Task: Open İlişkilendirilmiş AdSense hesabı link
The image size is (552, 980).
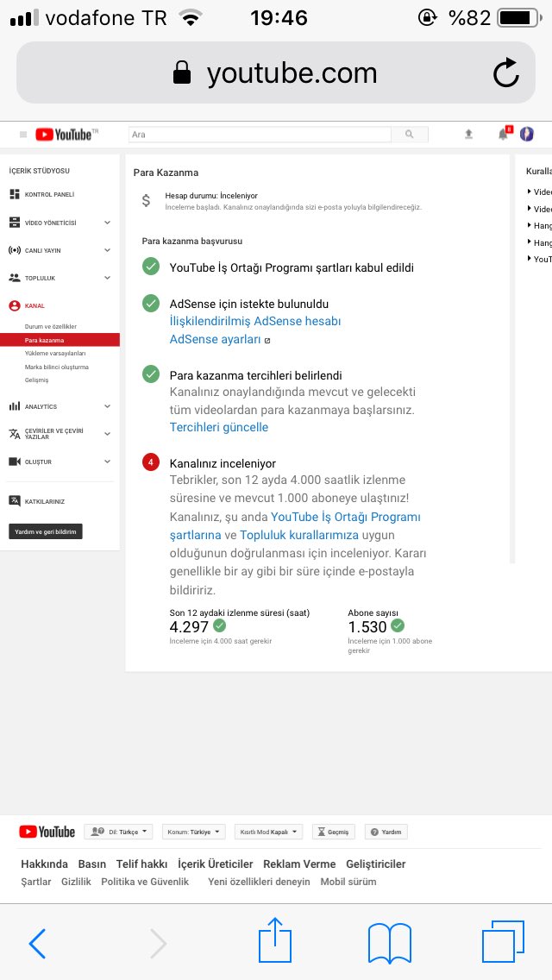Action: pos(255,321)
